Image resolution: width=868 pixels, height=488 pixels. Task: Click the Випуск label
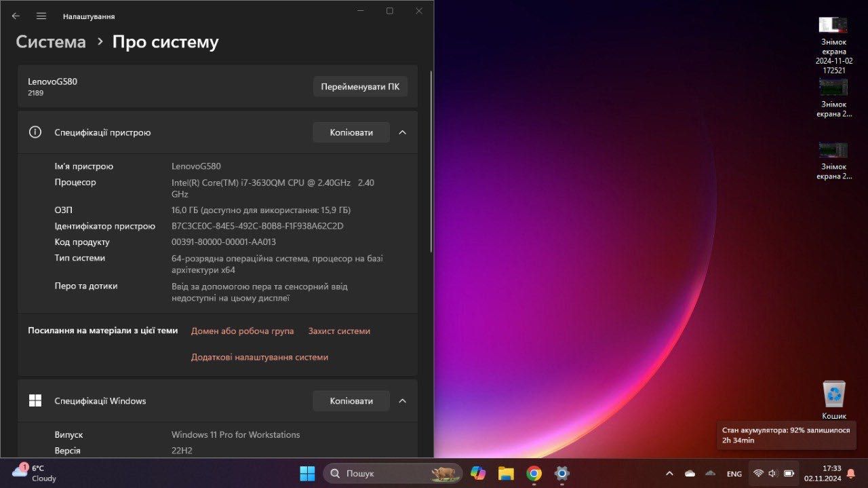[x=68, y=434]
